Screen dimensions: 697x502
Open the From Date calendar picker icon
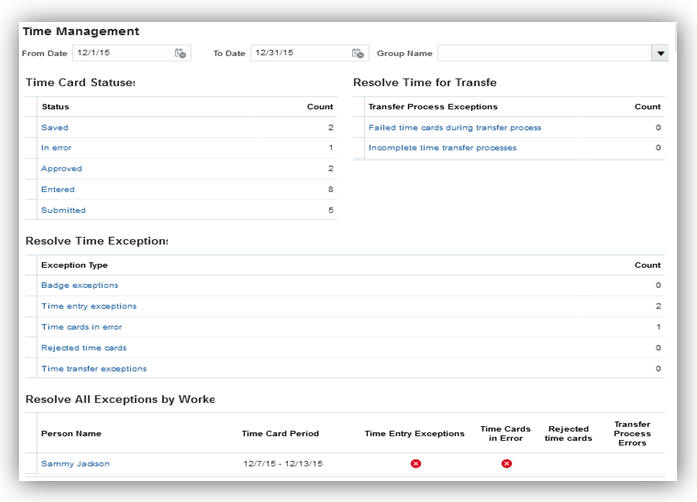click(x=180, y=53)
